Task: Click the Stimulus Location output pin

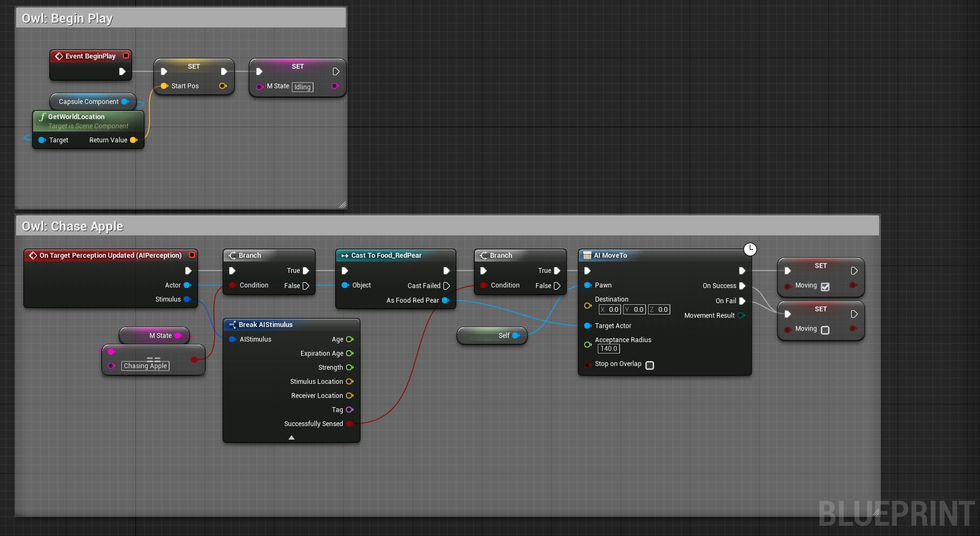Action: click(350, 381)
